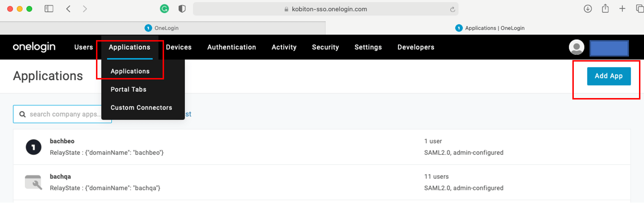This screenshot has width=644, height=204.
Task: Click the user avatar icon
Action: (x=576, y=47)
